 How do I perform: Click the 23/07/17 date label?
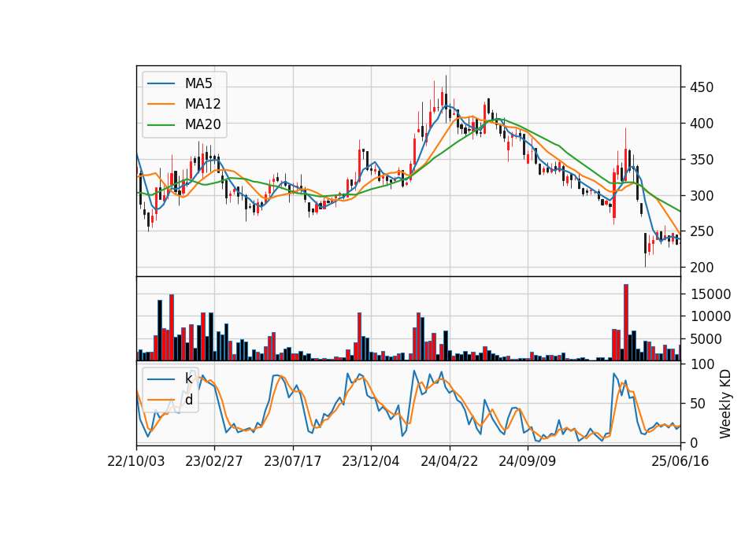(x=293, y=462)
